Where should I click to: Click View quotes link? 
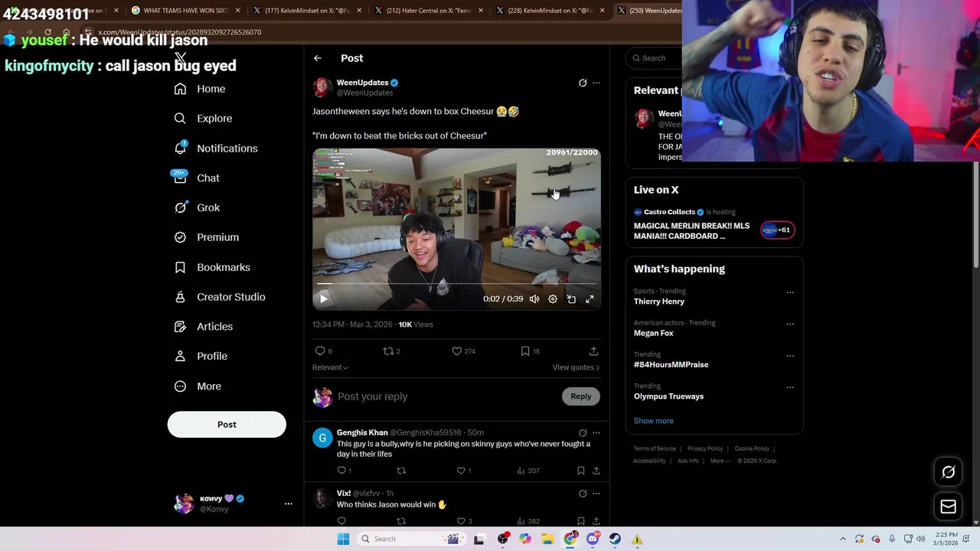tap(576, 367)
